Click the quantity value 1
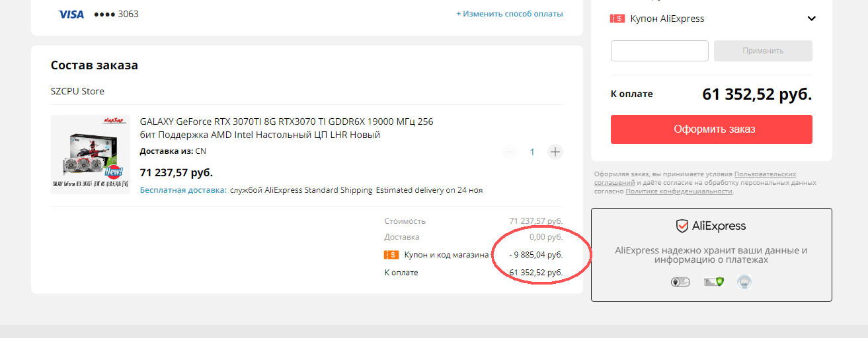868x338 pixels. click(x=532, y=152)
